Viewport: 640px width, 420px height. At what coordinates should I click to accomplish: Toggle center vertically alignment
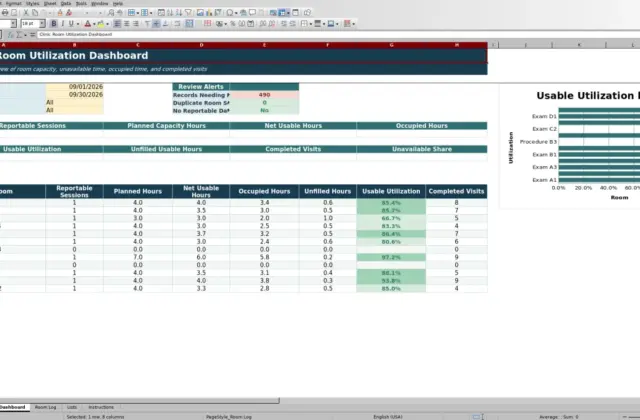[156, 24]
